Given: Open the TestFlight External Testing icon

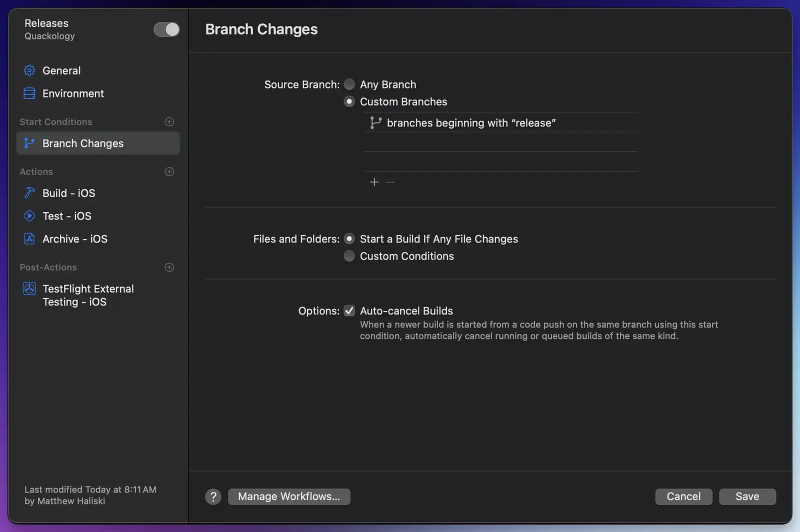Looking at the screenshot, I should [29, 289].
